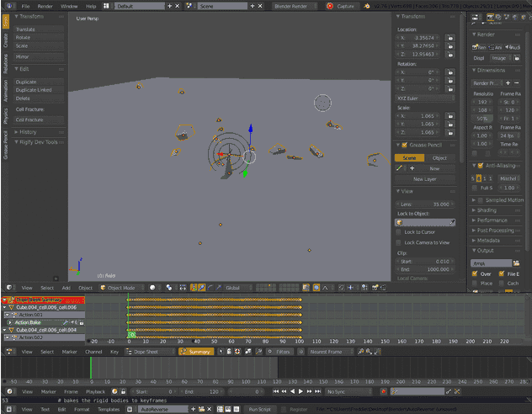Screen dimensions: 532x414
Task: Enable the translate manipulator arrow icon
Action: click(201, 288)
